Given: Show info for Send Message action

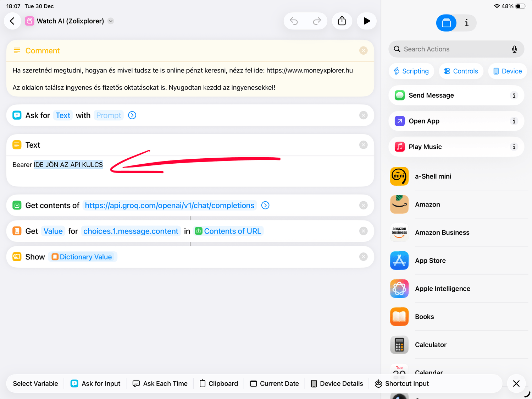Looking at the screenshot, I should click(x=514, y=95).
